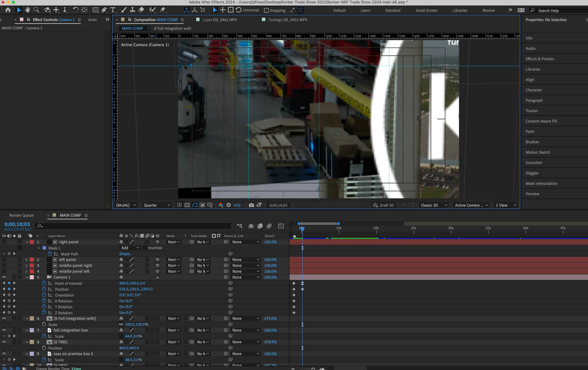Select the Hand tool
The width and height of the screenshot is (588, 370).
pyautogui.click(x=27, y=10)
